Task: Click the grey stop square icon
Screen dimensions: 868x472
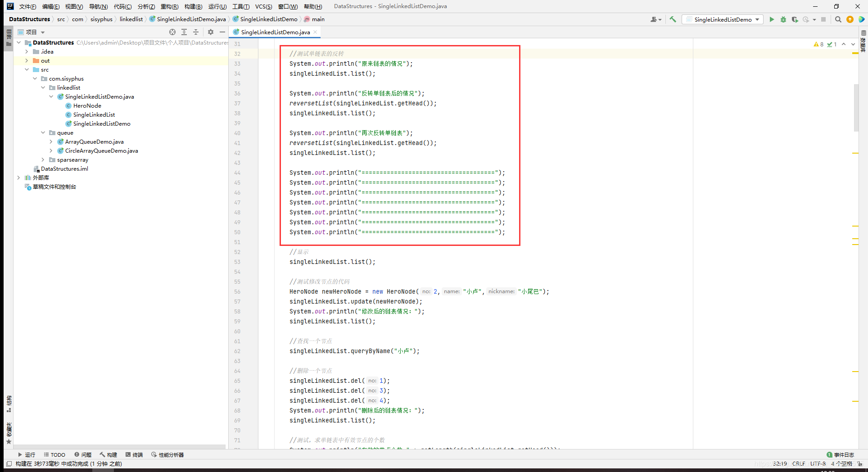Action: point(823,19)
